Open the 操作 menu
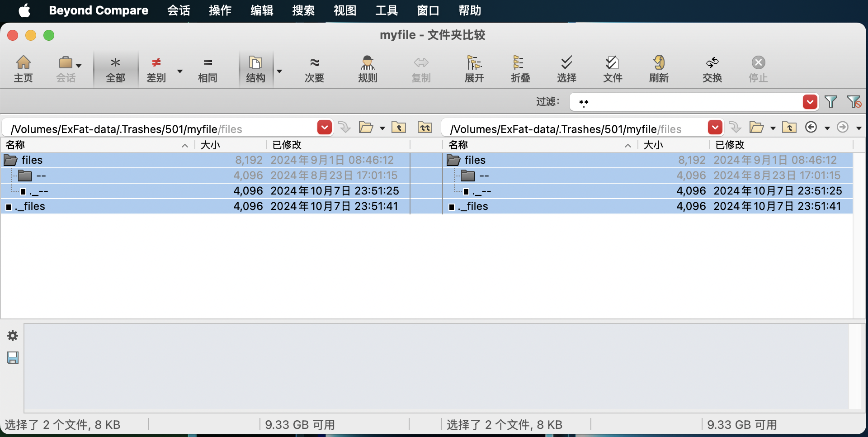Screen dimensions: 868x437 coord(220,10)
